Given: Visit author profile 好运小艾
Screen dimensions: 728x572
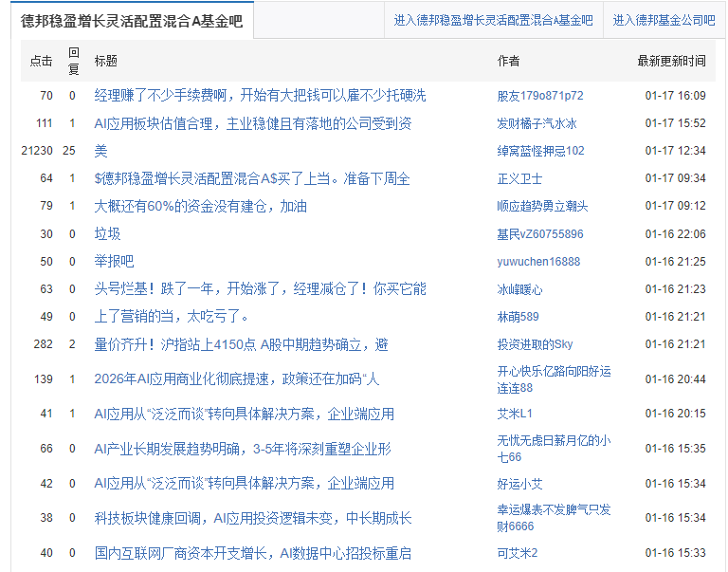Looking at the screenshot, I should [519, 484].
